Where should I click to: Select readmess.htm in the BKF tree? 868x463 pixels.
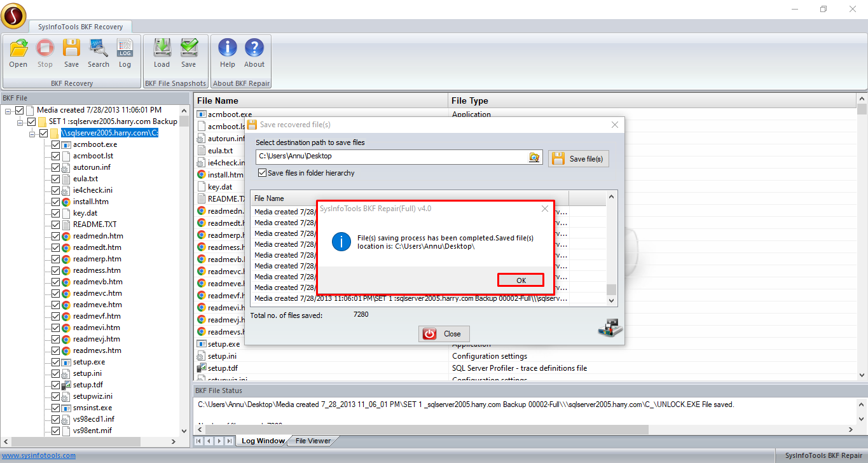[x=97, y=270]
